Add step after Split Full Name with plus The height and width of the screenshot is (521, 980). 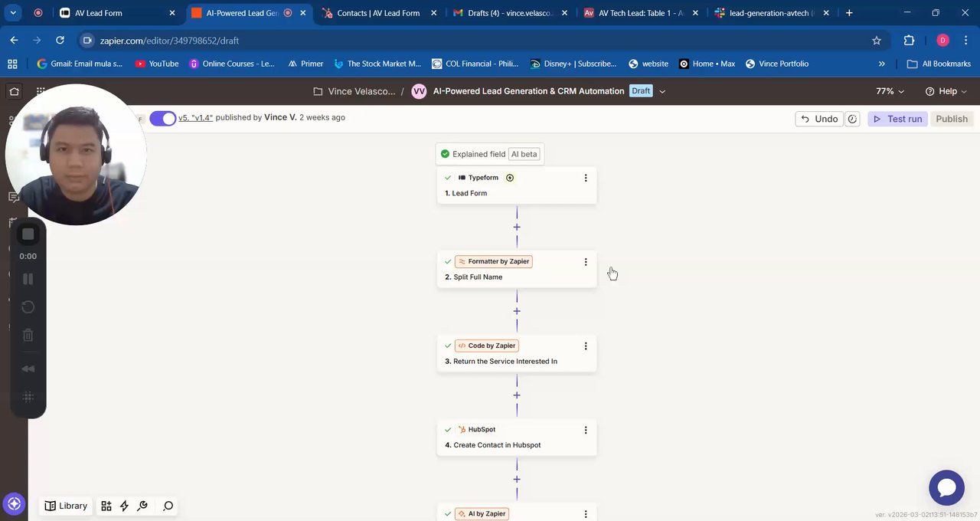(517, 311)
